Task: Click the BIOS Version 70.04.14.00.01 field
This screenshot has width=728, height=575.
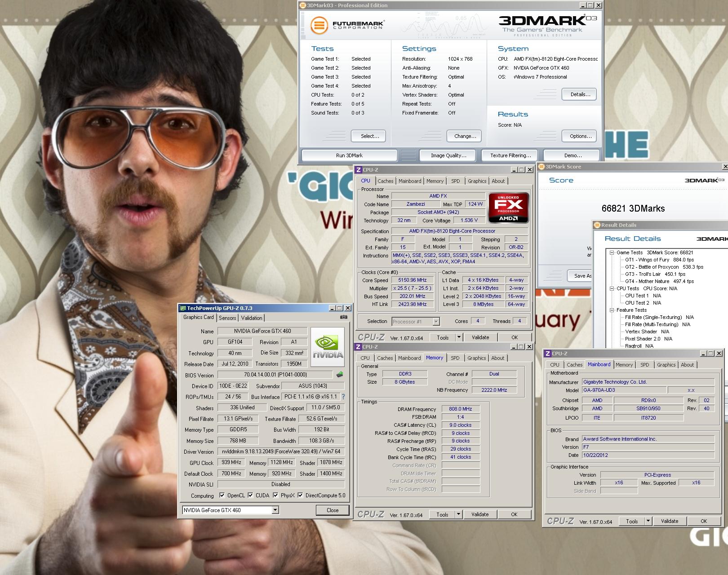Action: click(x=275, y=375)
